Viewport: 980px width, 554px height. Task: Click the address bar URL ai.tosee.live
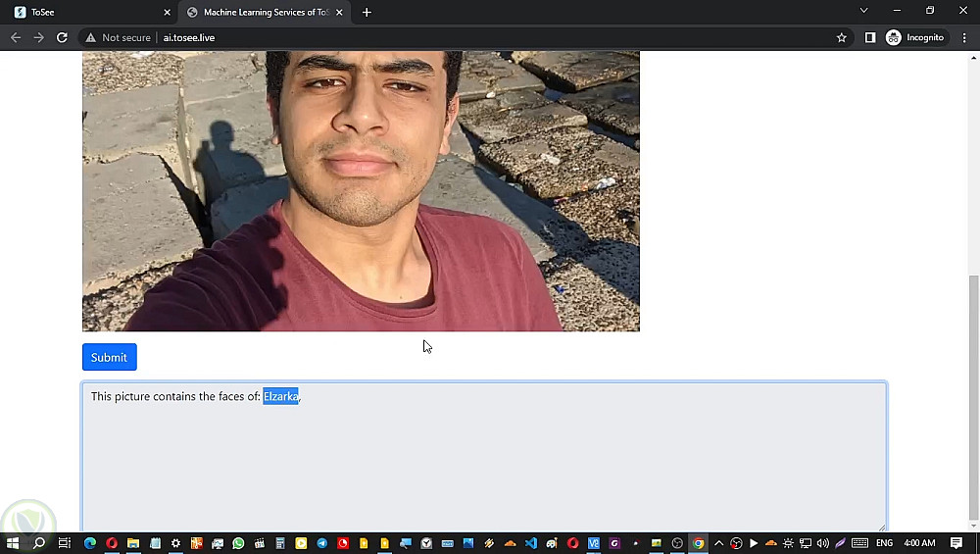click(189, 37)
